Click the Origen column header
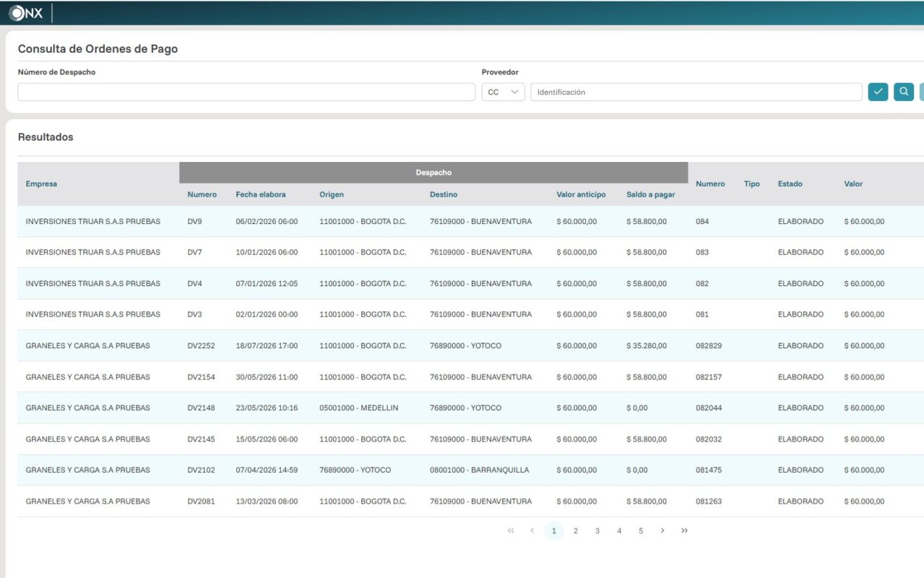Viewport: 924px width, 578px height. point(332,194)
